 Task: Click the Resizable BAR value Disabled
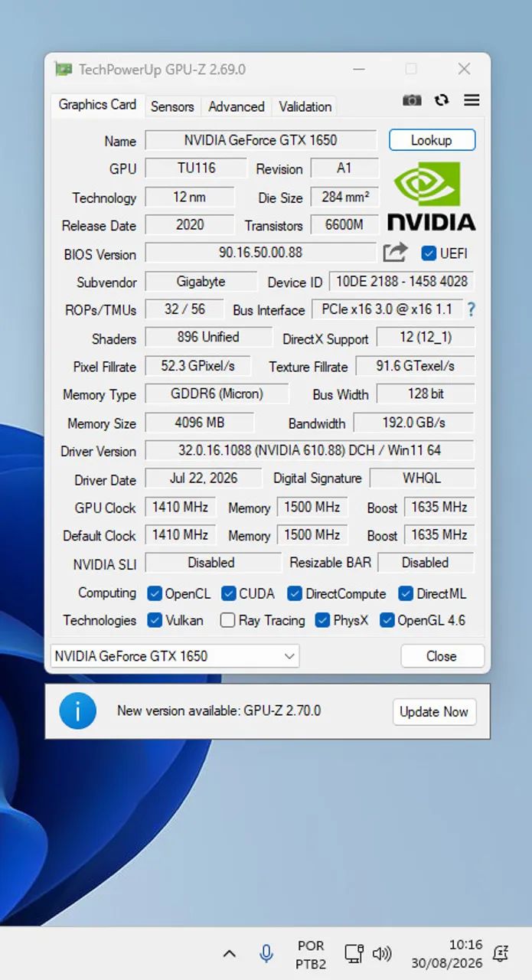(x=426, y=562)
